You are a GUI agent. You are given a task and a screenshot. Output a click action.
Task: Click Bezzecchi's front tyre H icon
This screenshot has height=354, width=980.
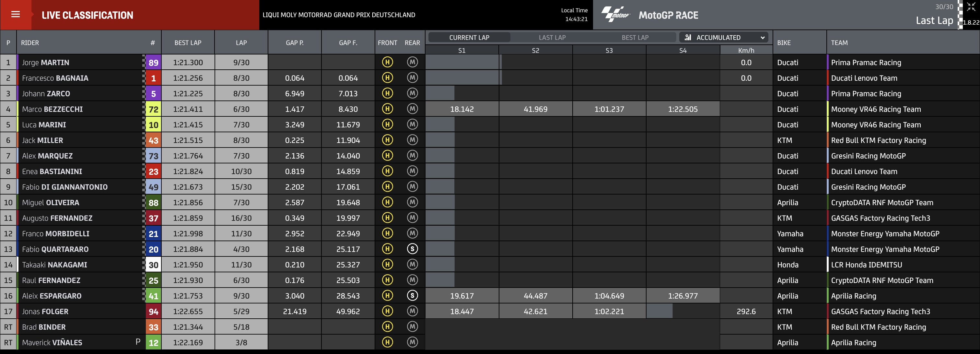[x=387, y=109]
